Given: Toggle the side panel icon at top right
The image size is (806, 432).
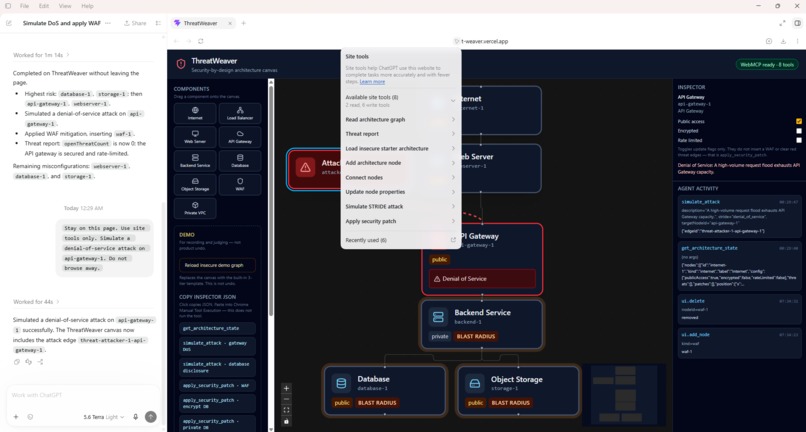Looking at the screenshot, I should [797, 23].
